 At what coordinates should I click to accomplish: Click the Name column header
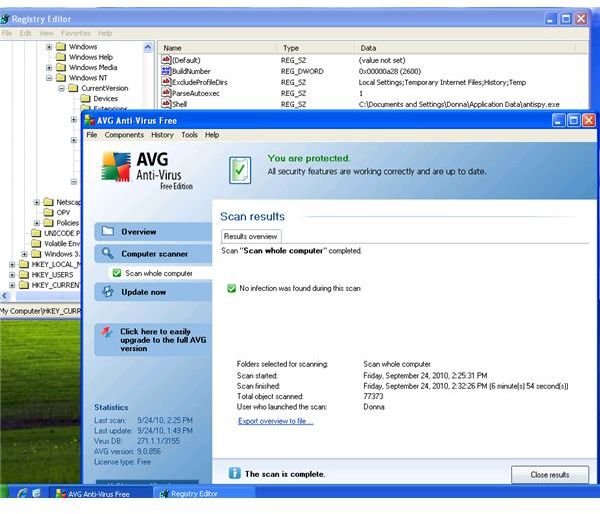click(217, 48)
